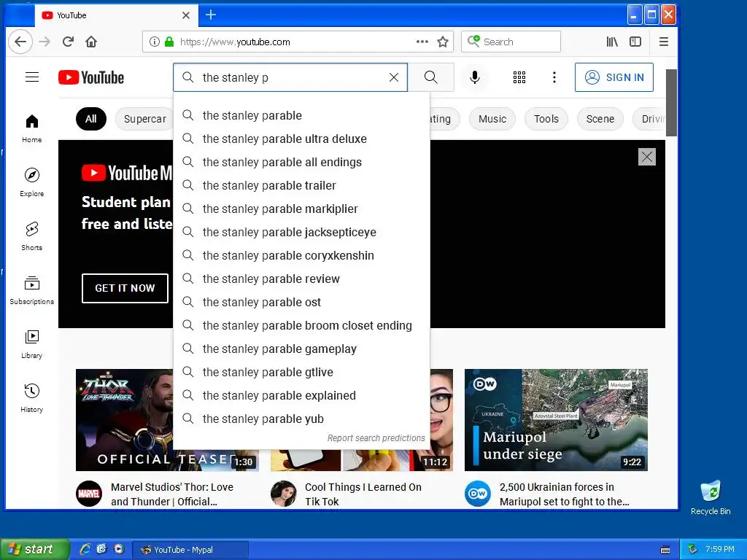747x560 pixels.
Task: Open the browser hamburger menu
Action: 664,42
